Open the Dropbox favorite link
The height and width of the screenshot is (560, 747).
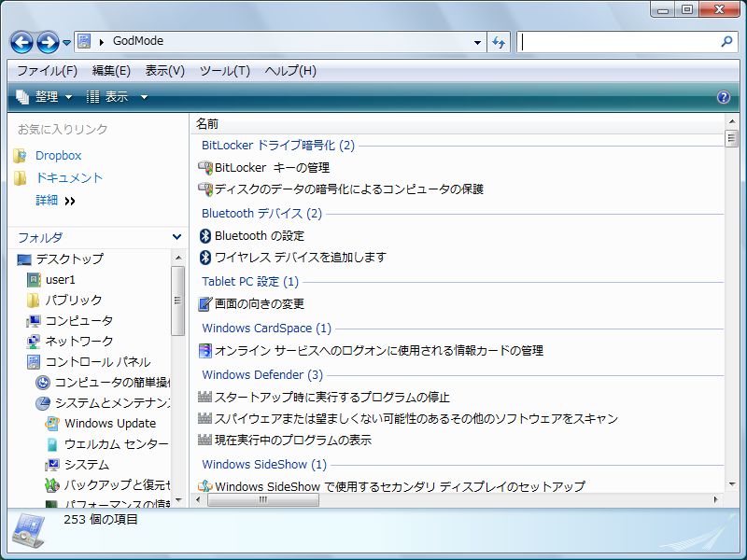pos(58,156)
